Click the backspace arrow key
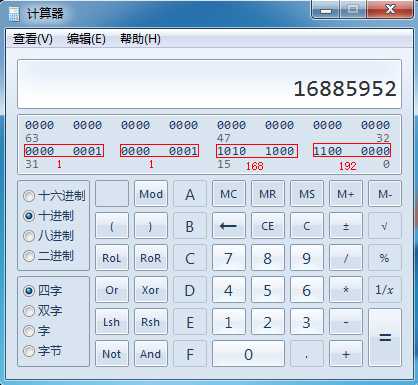Image resolution: width=418 pixels, height=385 pixels. (229, 226)
